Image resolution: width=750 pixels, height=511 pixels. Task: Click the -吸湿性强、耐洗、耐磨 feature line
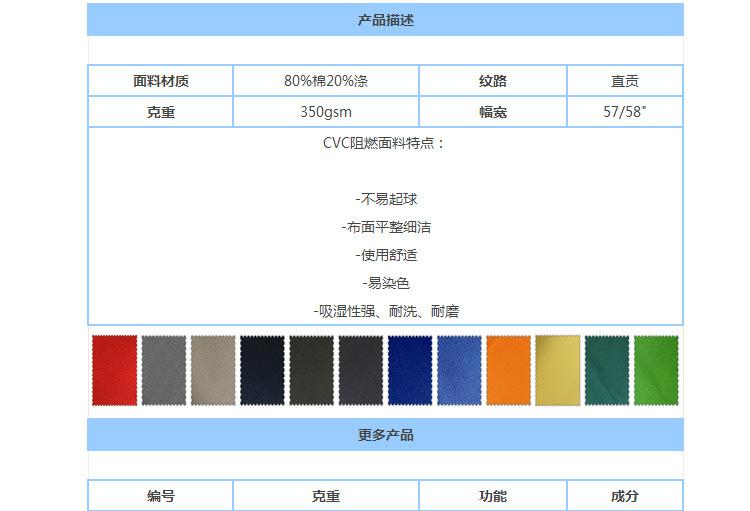point(386,311)
